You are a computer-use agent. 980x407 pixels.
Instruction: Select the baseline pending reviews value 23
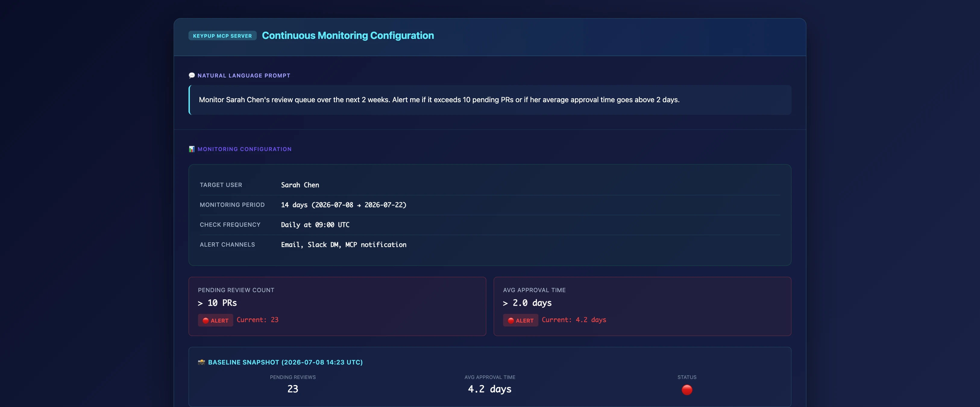tap(293, 389)
